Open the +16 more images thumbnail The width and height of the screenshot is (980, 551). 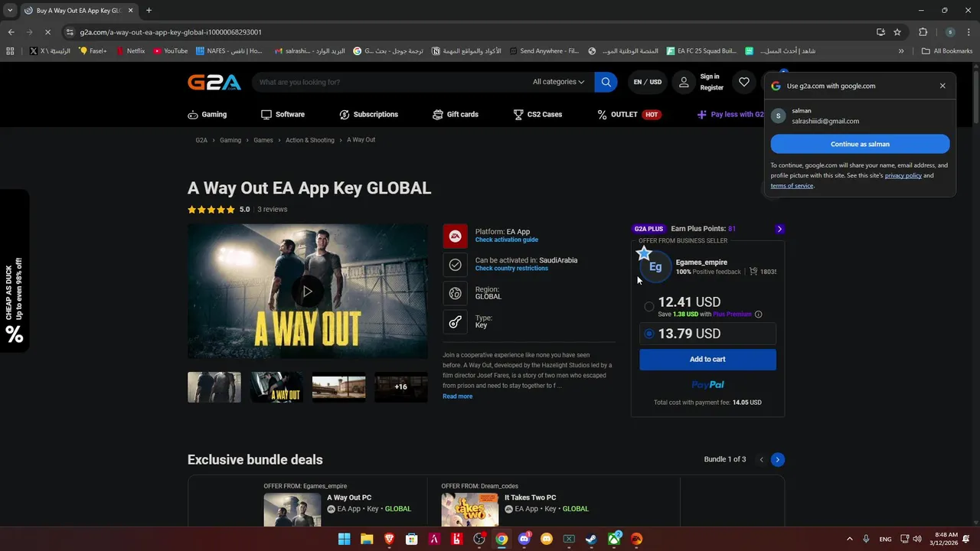pyautogui.click(x=400, y=387)
